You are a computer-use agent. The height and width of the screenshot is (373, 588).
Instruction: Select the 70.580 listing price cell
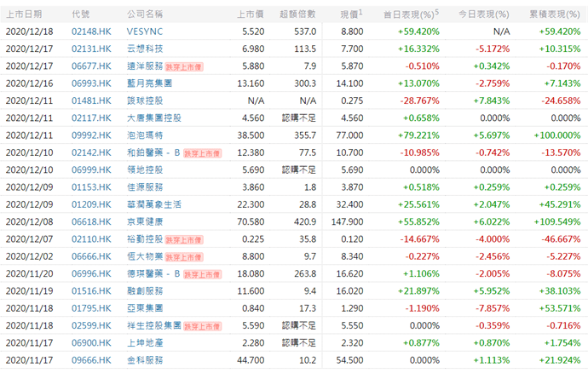[x=251, y=221]
